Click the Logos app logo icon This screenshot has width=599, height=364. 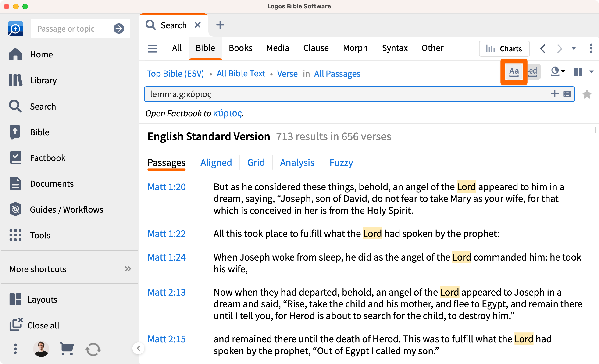(15, 29)
